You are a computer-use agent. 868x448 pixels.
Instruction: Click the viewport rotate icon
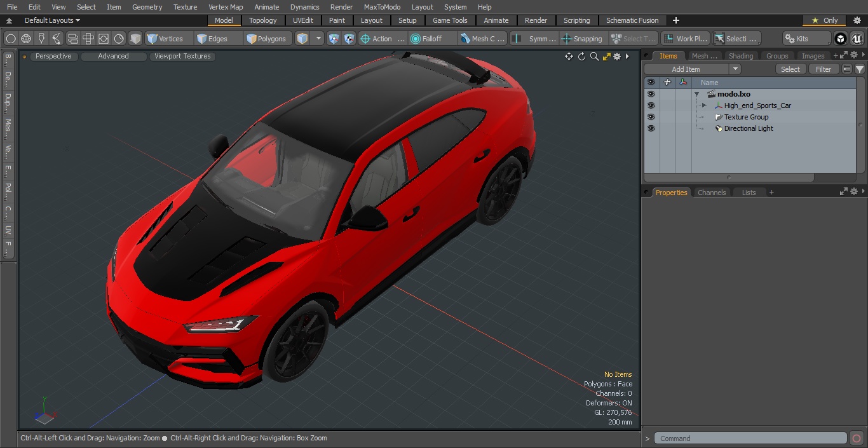(581, 57)
